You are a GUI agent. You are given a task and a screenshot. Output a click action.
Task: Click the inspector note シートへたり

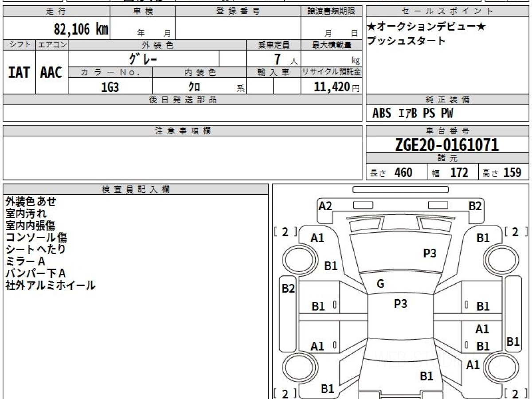[x=35, y=249]
